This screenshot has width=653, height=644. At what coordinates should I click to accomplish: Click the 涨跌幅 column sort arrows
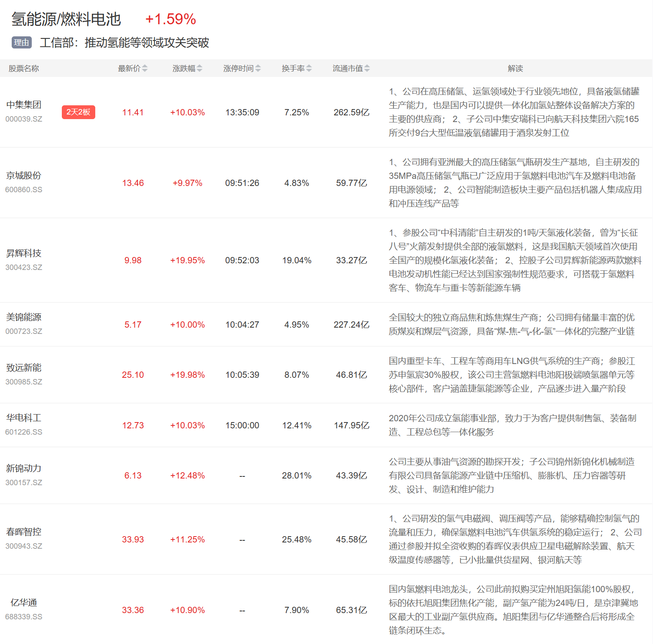coord(199,69)
